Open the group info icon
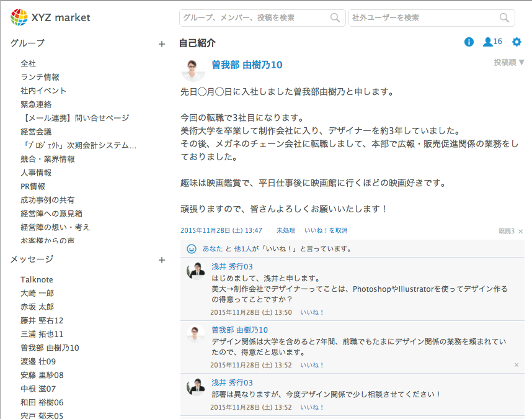This screenshot has width=532, height=419. click(x=469, y=42)
